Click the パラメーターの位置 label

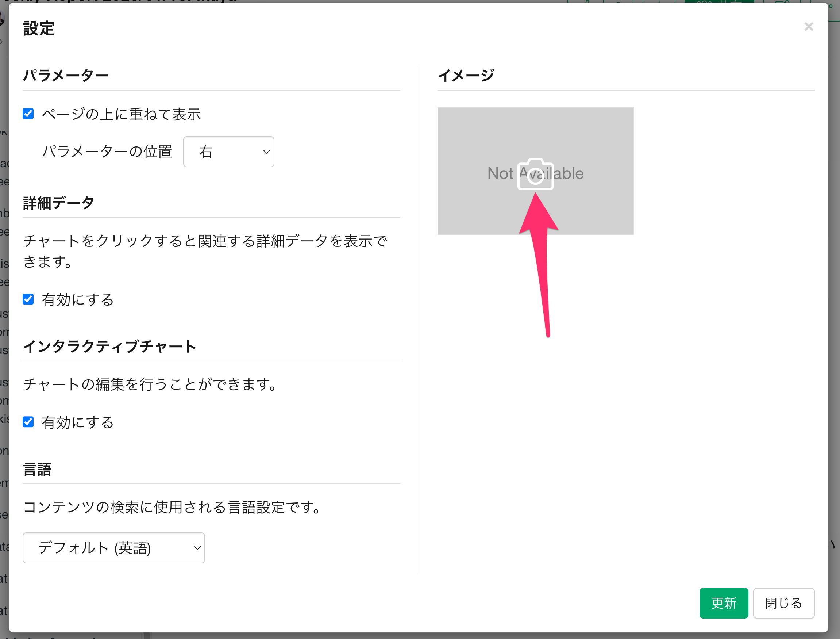tap(107, 152)
